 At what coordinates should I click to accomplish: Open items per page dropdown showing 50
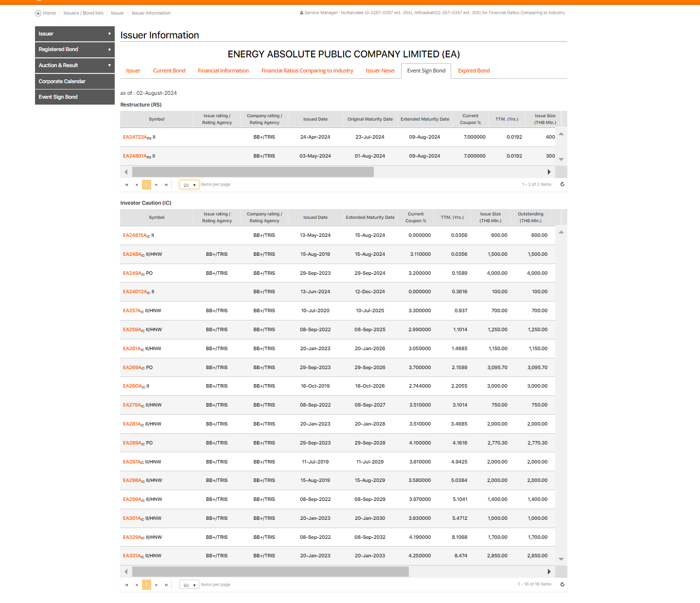189,585
